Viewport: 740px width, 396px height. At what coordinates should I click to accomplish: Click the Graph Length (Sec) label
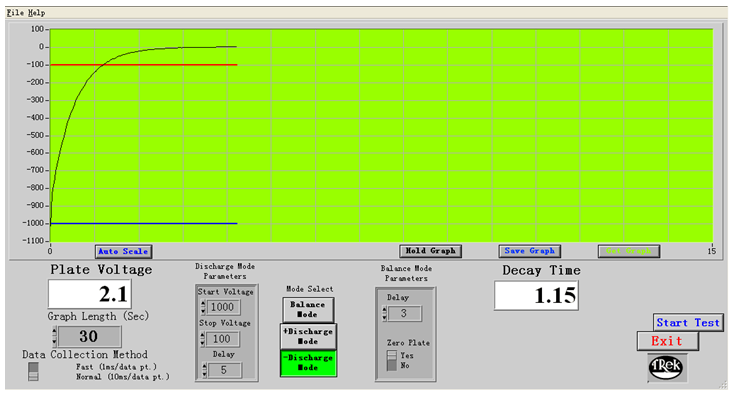[98, 316]
